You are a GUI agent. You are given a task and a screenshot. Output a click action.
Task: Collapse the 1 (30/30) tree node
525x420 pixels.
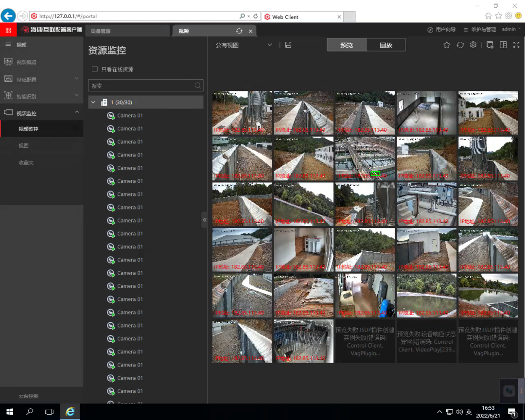tap(93, 103)
